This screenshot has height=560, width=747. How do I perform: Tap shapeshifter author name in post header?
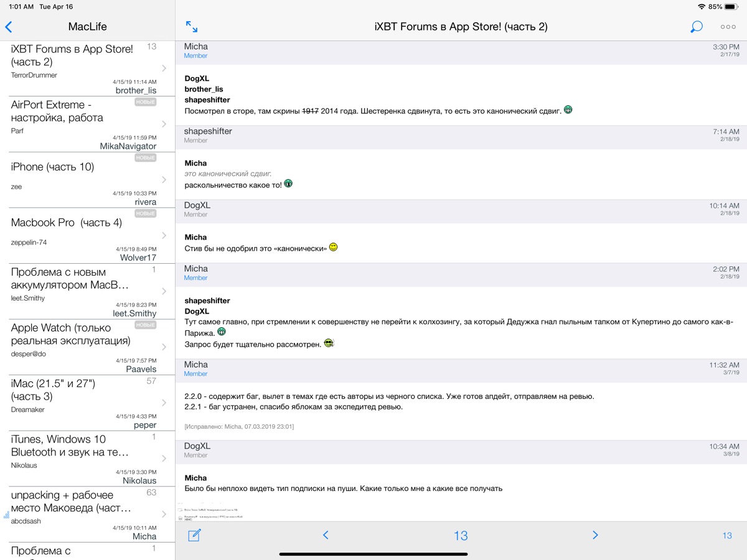208,131
